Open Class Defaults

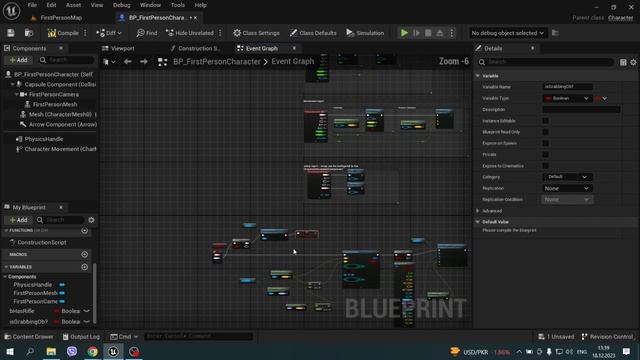313,33
